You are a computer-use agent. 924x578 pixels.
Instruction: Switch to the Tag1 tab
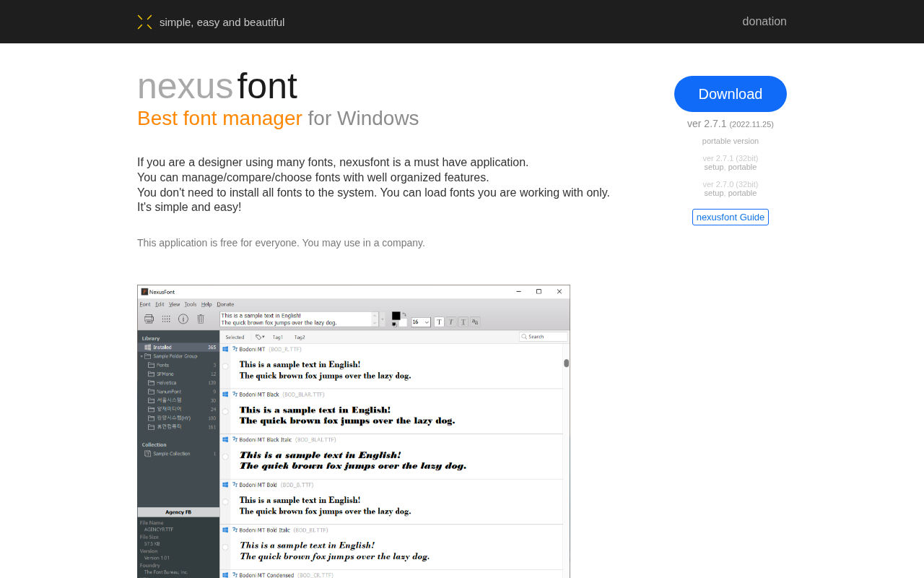(278, 337)
